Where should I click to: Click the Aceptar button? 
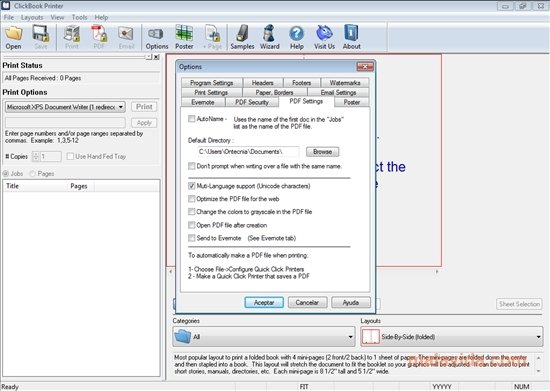[x=264, y=302]
